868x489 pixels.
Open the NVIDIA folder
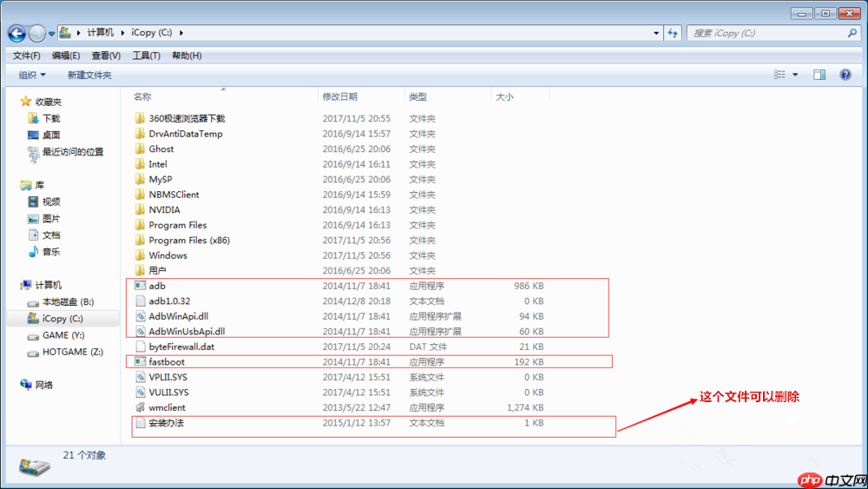point(164,209)
